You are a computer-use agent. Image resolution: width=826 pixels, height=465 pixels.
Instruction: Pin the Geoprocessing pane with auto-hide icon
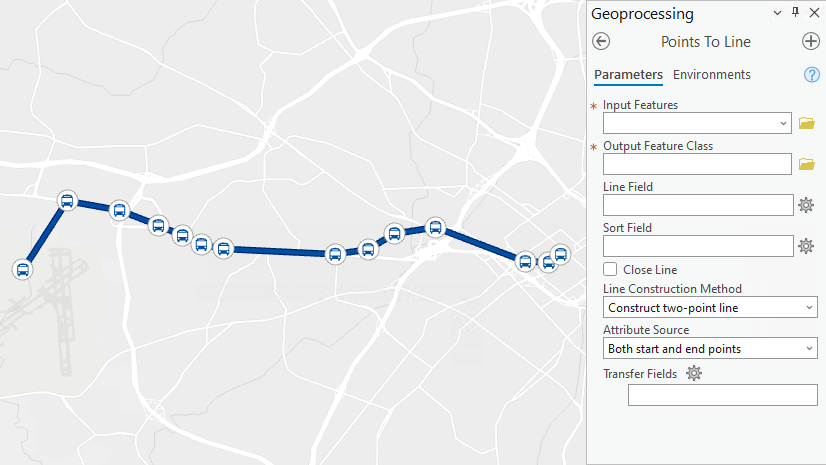point(796,13)
